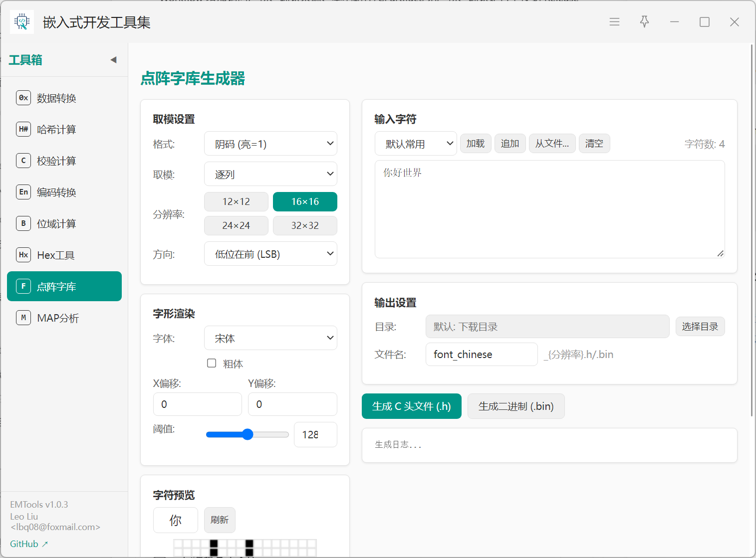Click the X偏移 input field
Image resolution: width=756 pixels, height=558 pixels.
coord(198,404)
